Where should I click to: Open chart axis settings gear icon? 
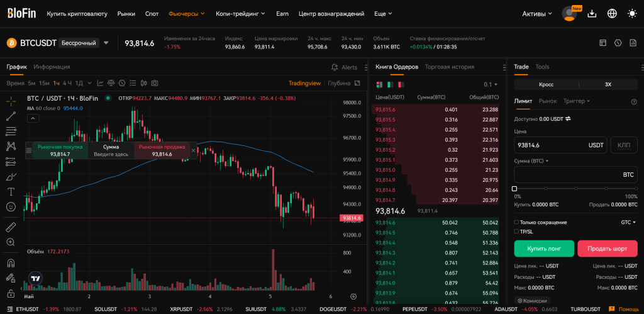click(x=353, y=296)
